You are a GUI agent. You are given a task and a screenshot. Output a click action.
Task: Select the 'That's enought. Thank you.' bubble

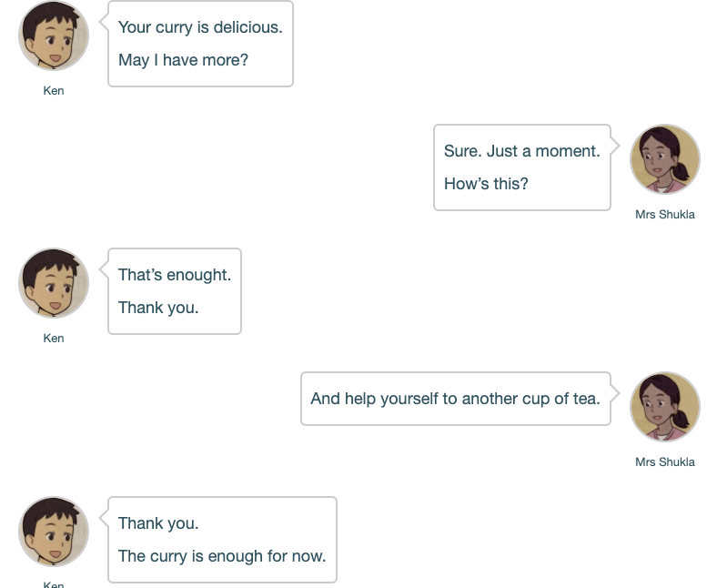175,291
